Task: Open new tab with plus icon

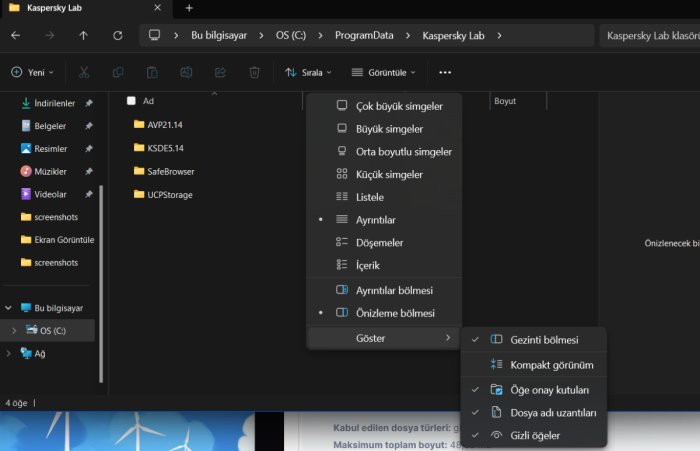Action: [x=189, y=8]
